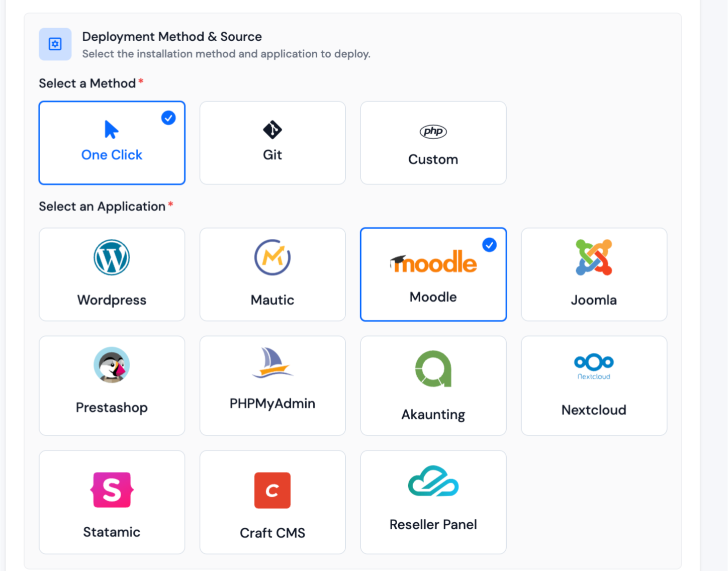
Task: Click the Statamic pink icon
Action: (112, 490)
